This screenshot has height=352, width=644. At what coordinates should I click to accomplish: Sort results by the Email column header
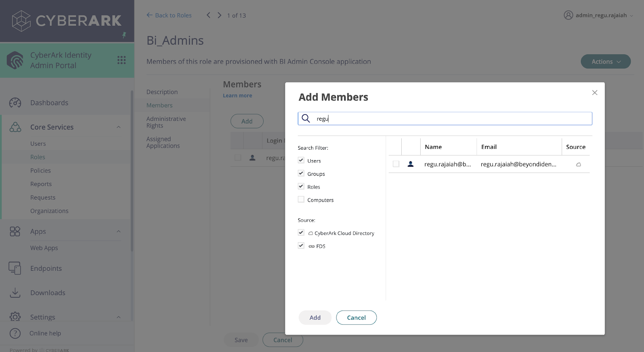tap(489, 147)
